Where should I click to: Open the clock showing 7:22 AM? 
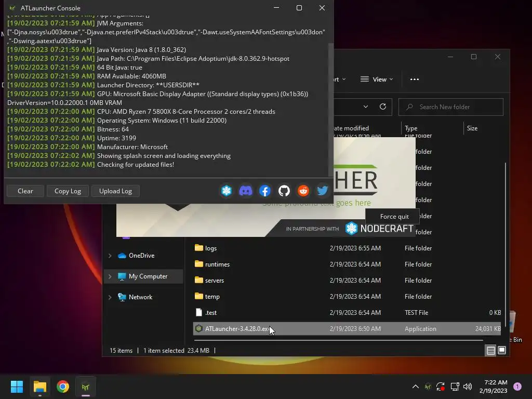coord(494,387)
